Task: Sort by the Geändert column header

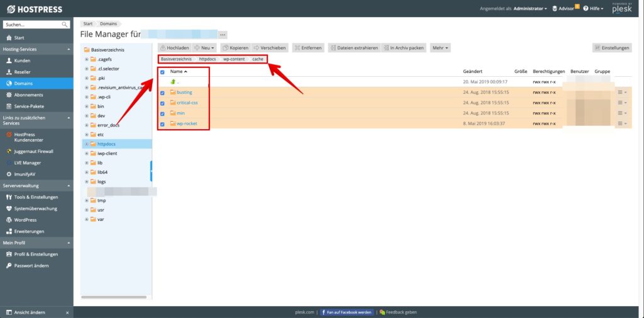Action: [473, 71]
